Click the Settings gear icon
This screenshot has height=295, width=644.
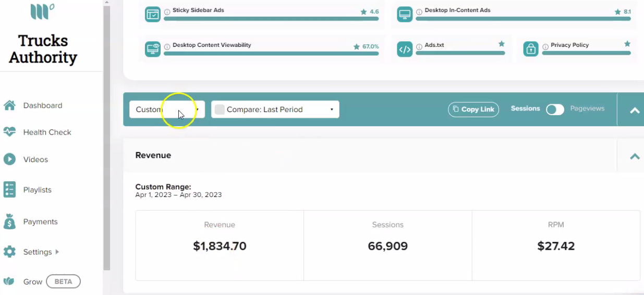pyautogui.click(x=9, y=252)
